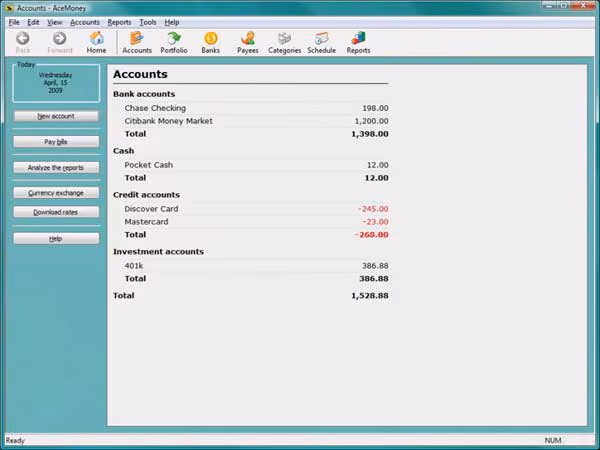Go to the Home view
Screen dimensions: 600x450
pyautogui.click(x=96, y=42)
